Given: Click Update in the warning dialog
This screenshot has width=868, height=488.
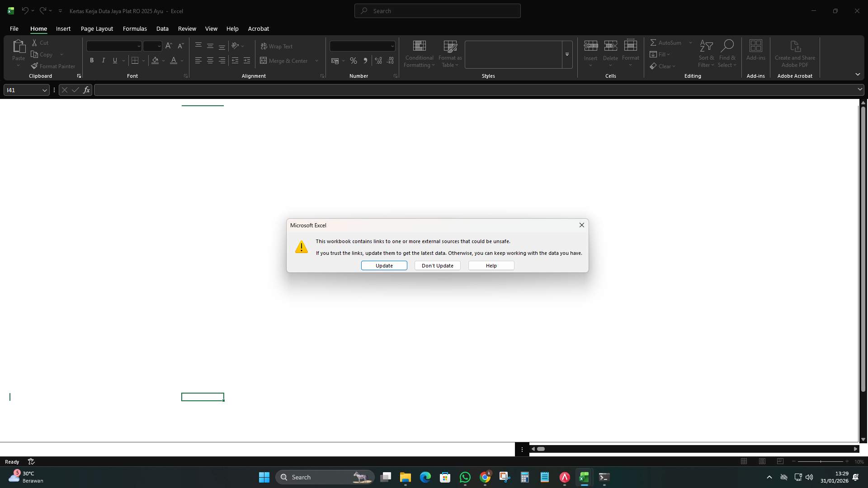Looking at the screenshot, I should [x=384, y=265].
